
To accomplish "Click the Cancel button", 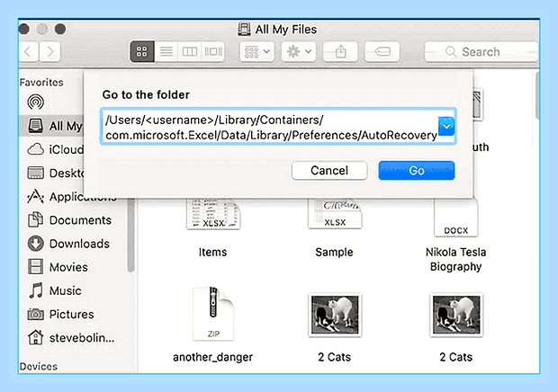I will [x=329, y=171].
